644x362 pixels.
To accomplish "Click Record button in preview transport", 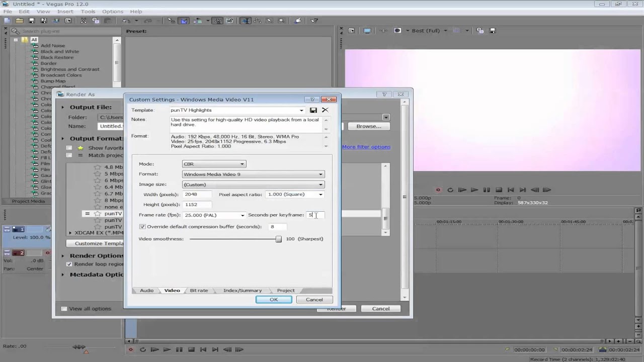I will click(438, 190).
